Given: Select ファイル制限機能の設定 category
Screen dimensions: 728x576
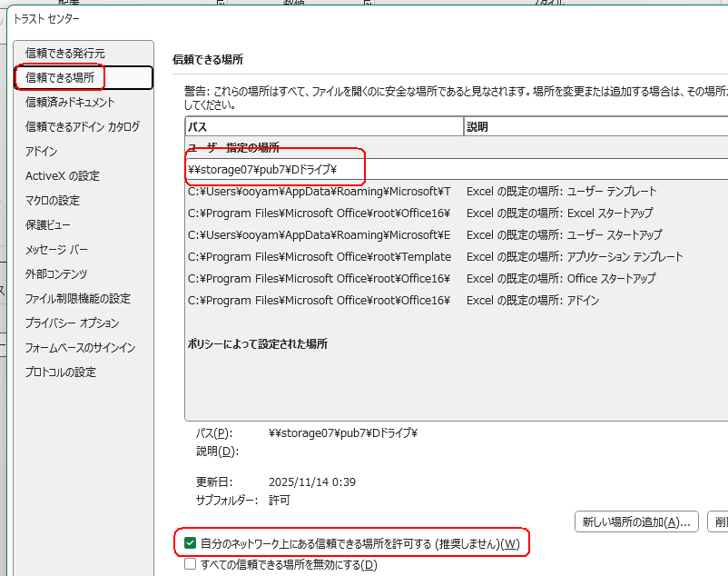Looking at the screenshot, I should (78, 299).
